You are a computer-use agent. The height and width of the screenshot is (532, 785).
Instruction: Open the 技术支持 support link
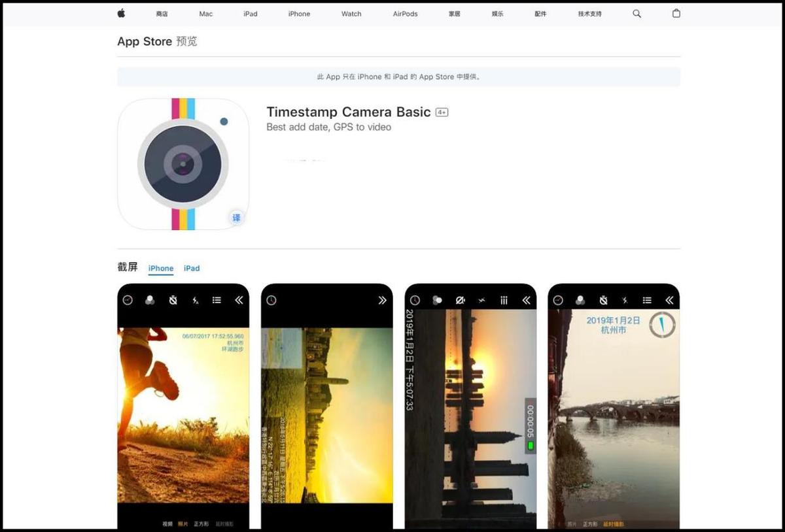(589, 14)
